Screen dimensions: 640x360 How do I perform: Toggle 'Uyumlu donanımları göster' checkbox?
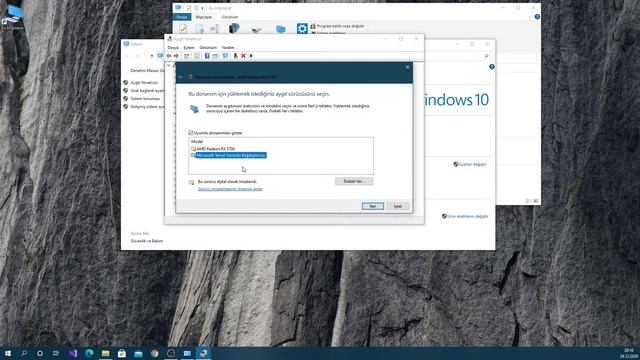click(x=191, y=133)
